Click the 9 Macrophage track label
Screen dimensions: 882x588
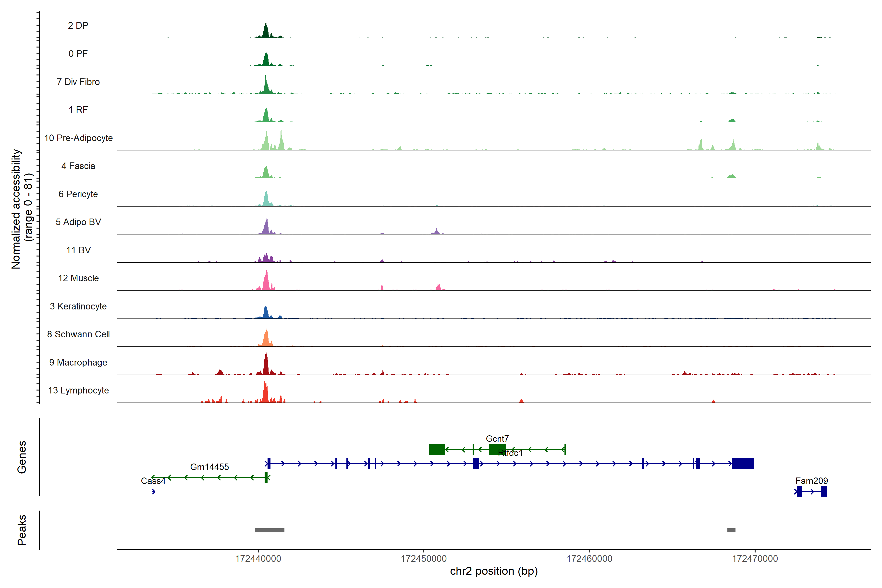[x=78, y=362]
